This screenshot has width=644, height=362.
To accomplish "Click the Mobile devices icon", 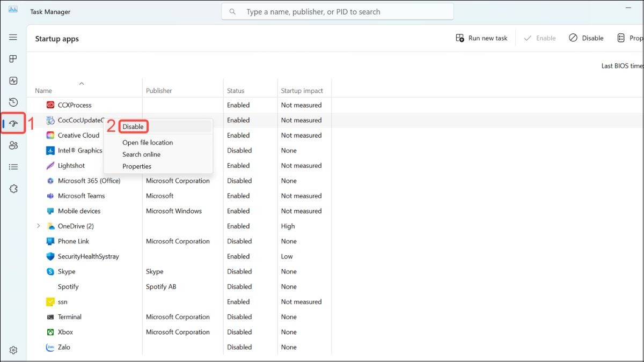I will tap(50, 211).
